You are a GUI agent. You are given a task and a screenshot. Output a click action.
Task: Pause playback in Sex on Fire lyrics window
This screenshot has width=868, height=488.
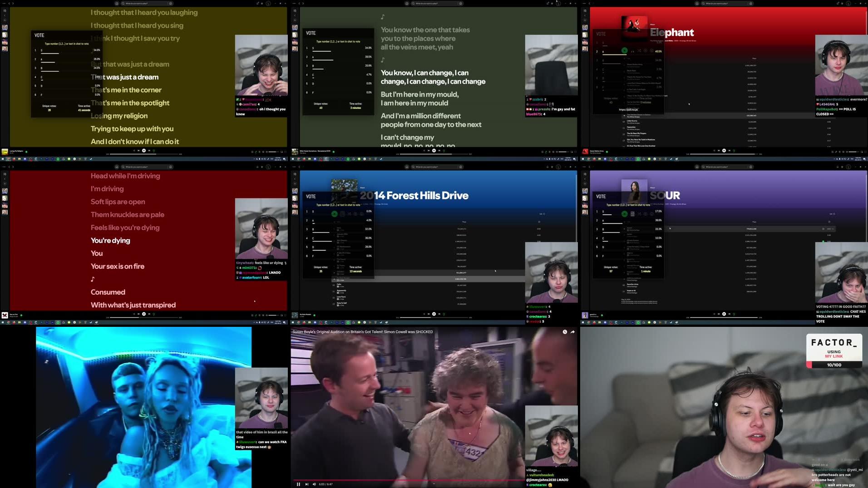coord(144,314)
